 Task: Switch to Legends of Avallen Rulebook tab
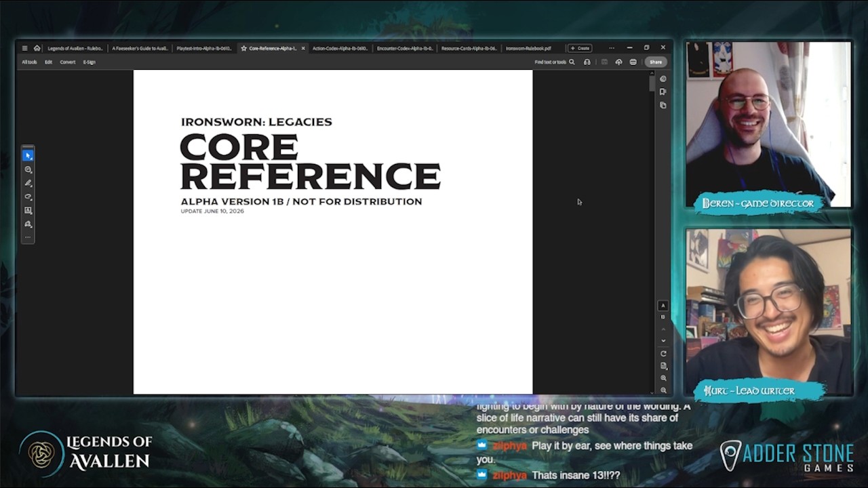(75, 48)
